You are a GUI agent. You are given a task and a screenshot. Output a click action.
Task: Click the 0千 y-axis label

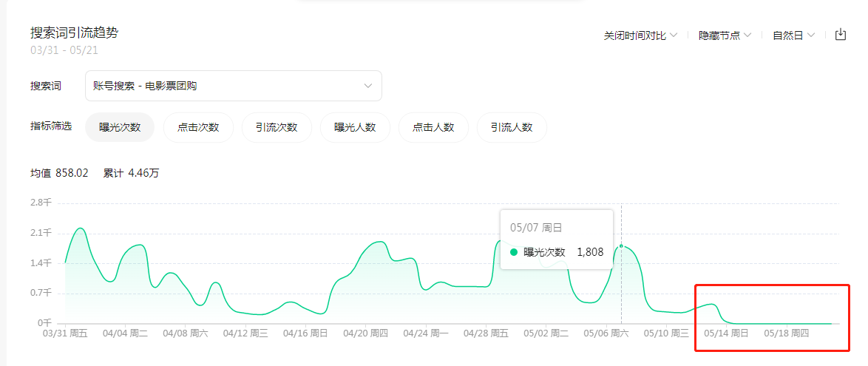click(x=45, y=322)
